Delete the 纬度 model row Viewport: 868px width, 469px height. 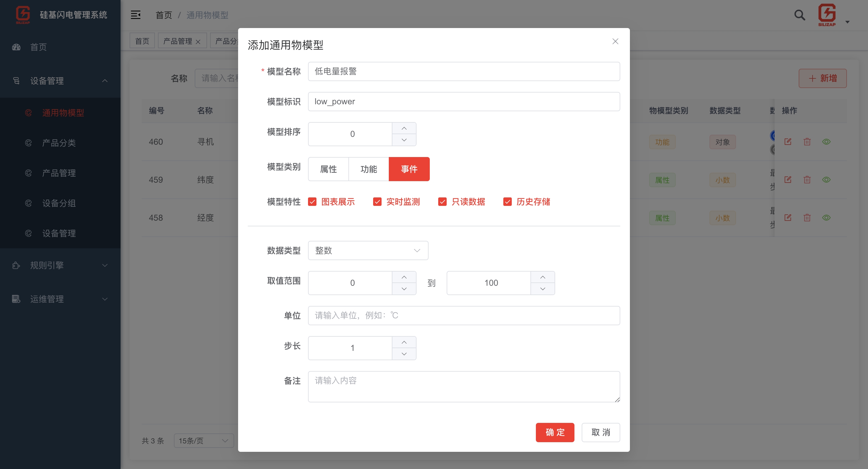pyautogui.click(x=807, y=180)
